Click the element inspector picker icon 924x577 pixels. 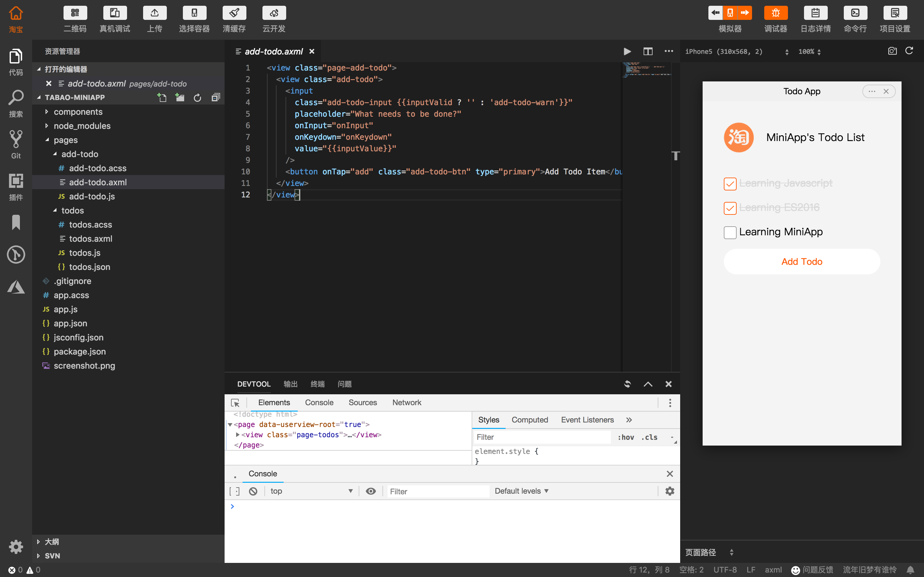pos(235,403)
